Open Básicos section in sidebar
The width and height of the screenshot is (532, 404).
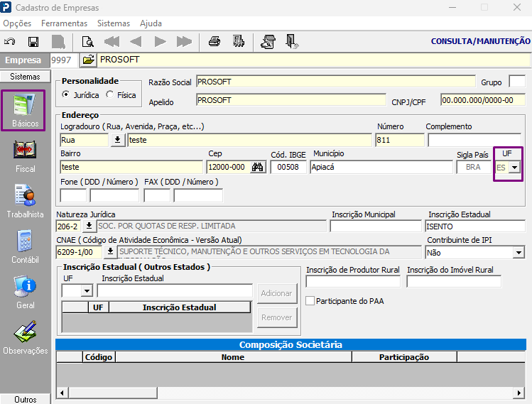pos(25,111)
